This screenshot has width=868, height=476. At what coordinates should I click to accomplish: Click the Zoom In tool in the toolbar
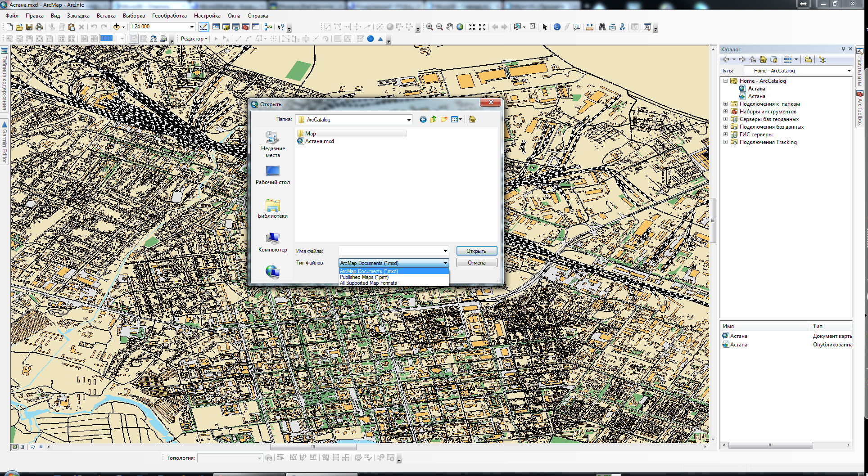429,27
